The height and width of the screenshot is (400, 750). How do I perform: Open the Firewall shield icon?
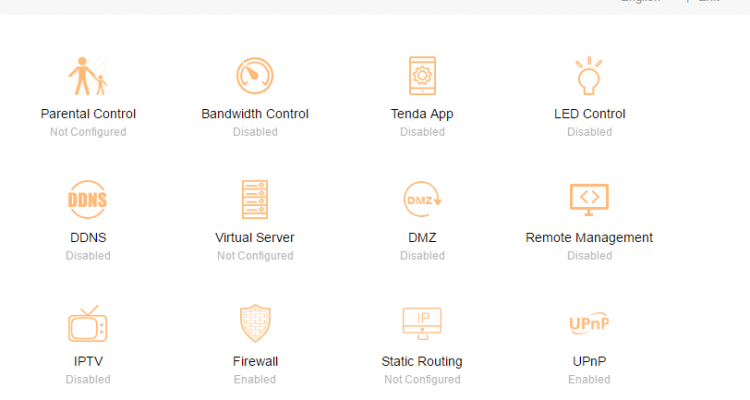pyautogui.click(x=255, y=324)
